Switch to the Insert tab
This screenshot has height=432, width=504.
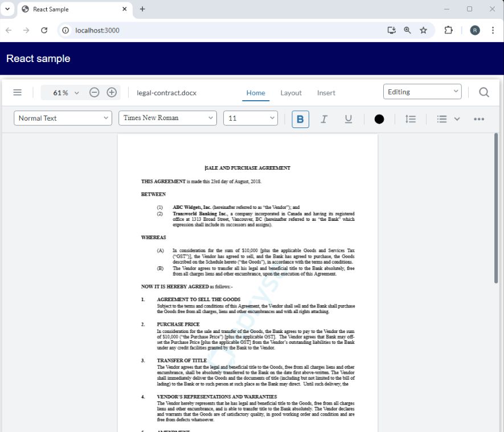click(326, 93)
